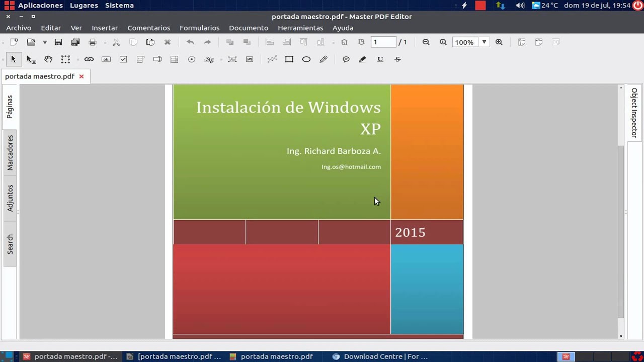Open the Archivo menu
The width and height of the screenshot is (644, 362).
(x=19, y=28)
